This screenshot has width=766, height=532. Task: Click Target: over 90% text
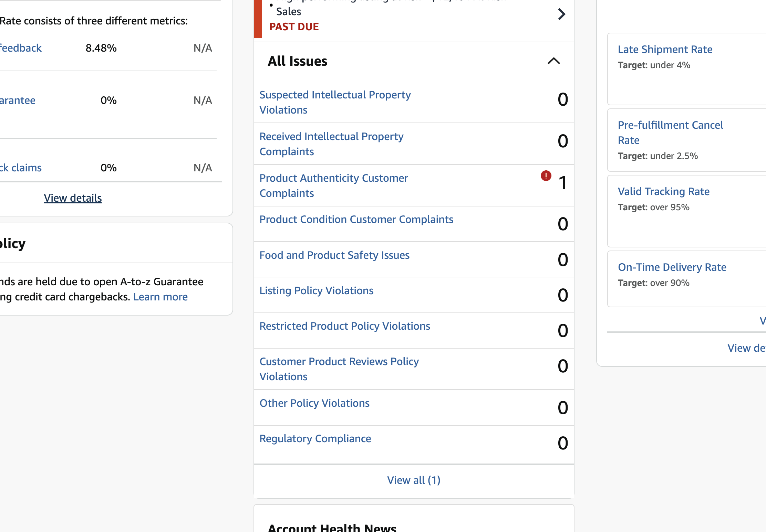click(x=653, y=283)
